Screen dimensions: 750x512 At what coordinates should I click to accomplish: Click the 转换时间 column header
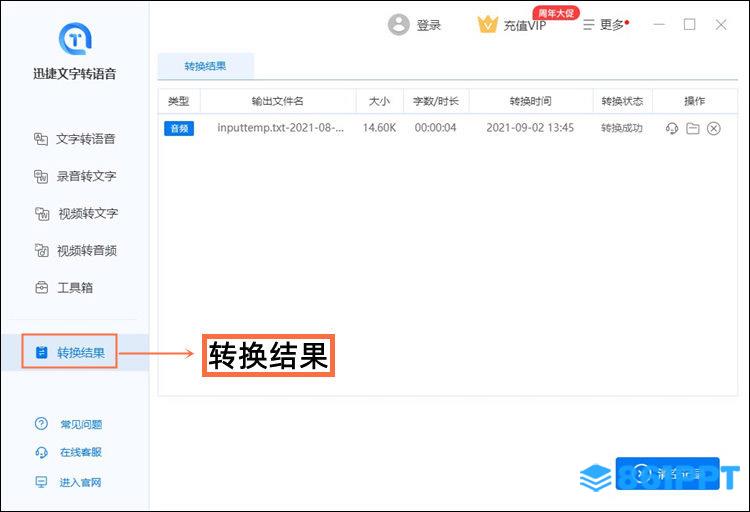coord(530,101)
